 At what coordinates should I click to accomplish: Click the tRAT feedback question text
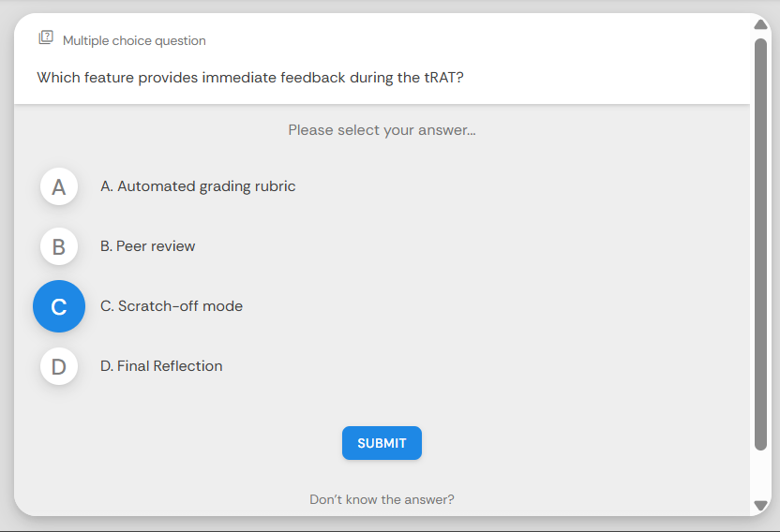(250, 78)
